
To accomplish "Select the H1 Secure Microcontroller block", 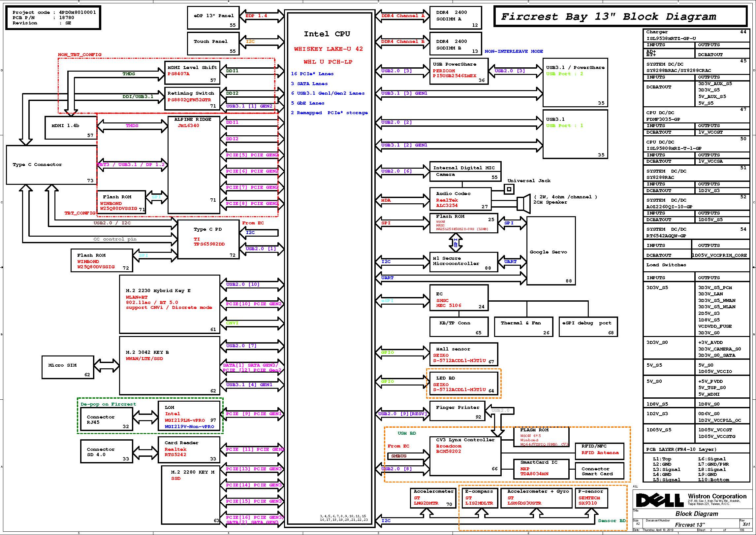I will click(x=464, y=262).
